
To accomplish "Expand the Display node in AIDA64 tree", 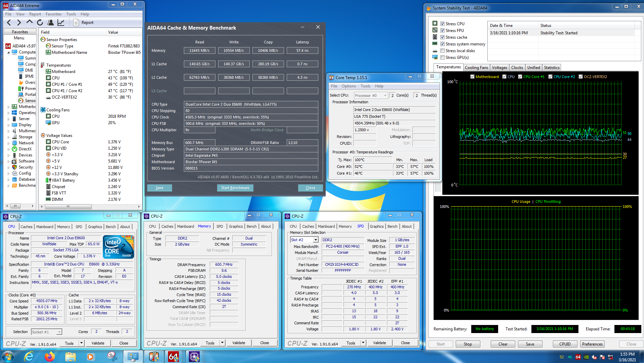I will coord(8,125).
